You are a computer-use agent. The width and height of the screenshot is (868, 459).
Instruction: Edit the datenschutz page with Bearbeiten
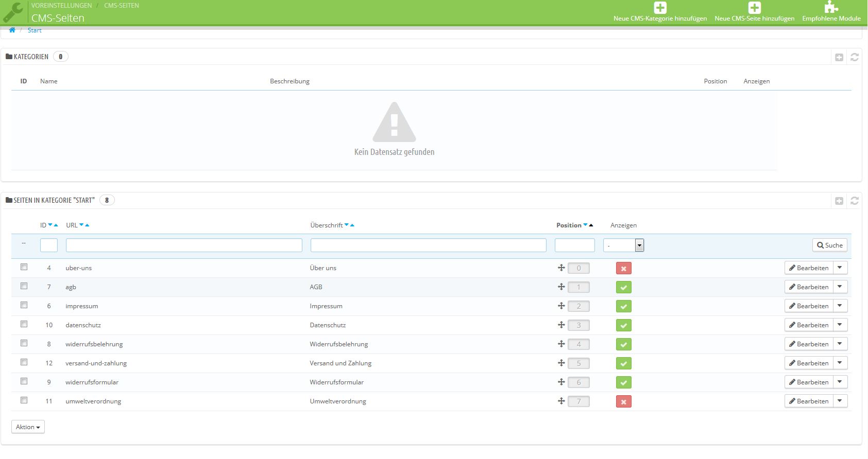(809, 325)
